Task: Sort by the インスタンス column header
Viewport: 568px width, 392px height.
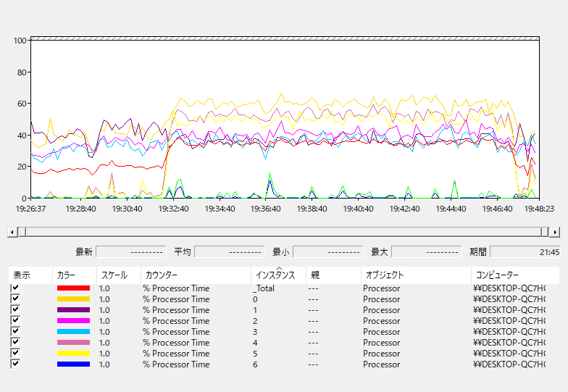Action: (275, 275)
